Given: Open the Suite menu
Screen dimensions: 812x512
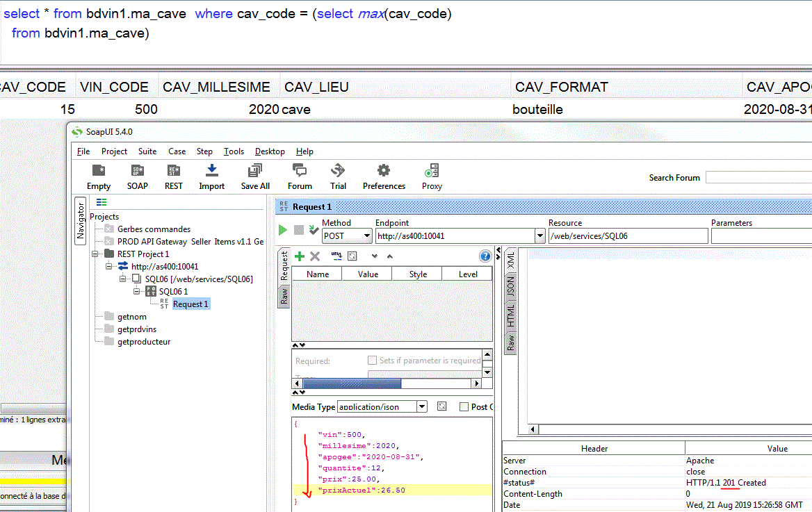Looking at the screenshot, I should (147, 151).
